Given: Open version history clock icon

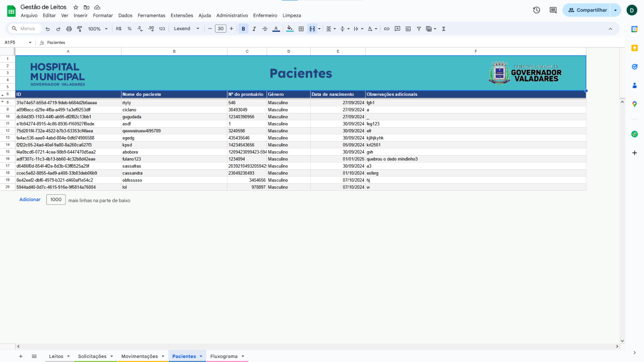Looking at the screenshot, I should pyautogui.click(x=537, y=10).
